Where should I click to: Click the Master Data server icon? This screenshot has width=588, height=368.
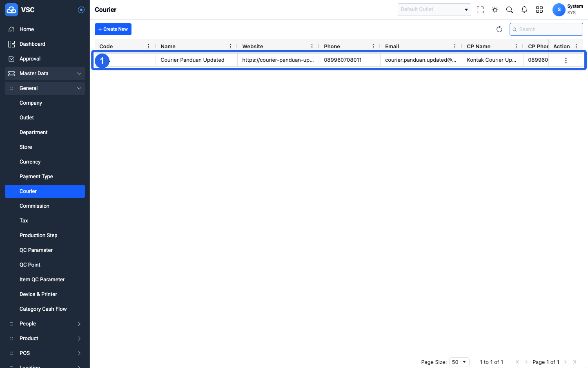click(x=11, y=74)
